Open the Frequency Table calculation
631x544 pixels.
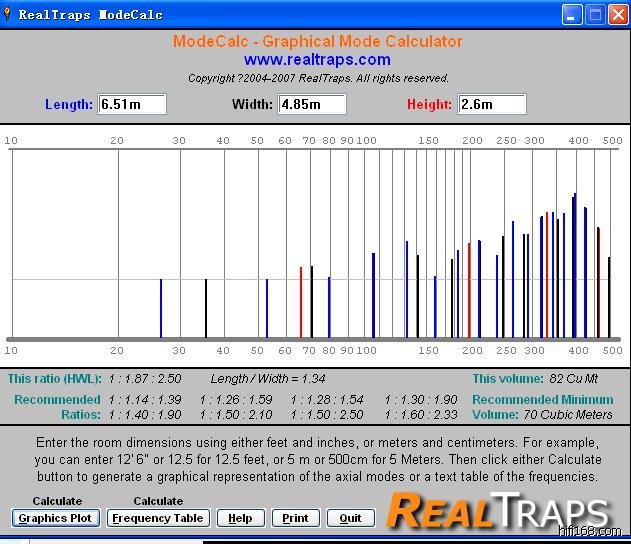pyautogui.click(x=159, y=518)
